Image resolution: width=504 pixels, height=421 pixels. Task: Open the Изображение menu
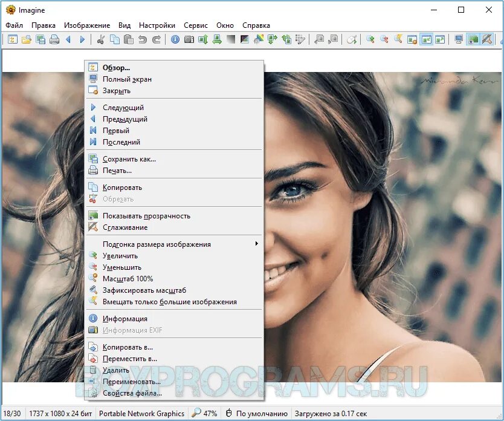pyautogui.click(x=87, y=25)
